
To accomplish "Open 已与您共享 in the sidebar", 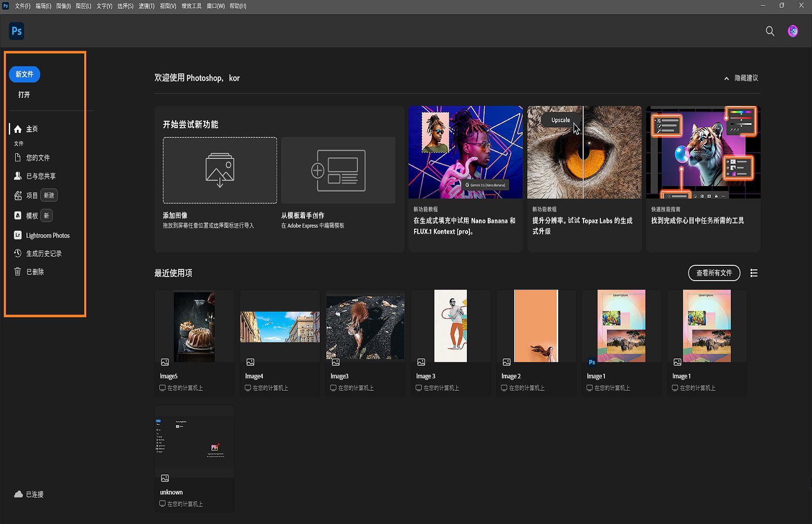I will pyautogui.click(x=41, y=176).
